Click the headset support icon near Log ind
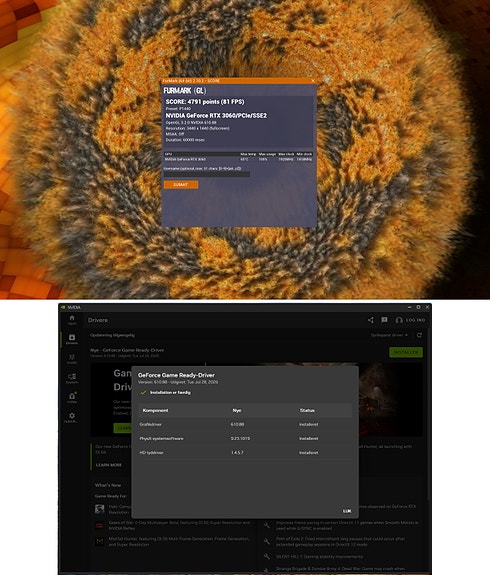 (x=399, y=320)
